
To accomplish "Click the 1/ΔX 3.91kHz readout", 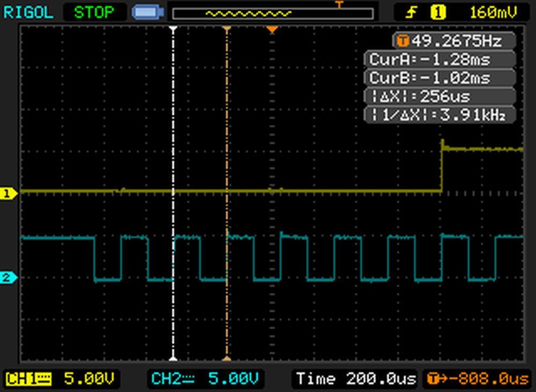I will pos(440,115).
